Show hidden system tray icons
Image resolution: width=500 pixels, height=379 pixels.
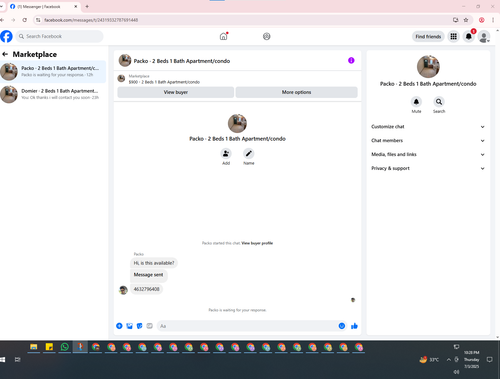(x=449, y=359)
